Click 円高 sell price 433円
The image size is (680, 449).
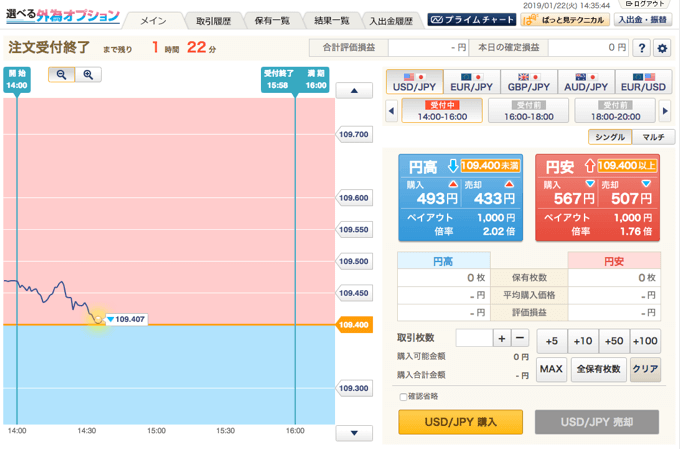(494, 199)
